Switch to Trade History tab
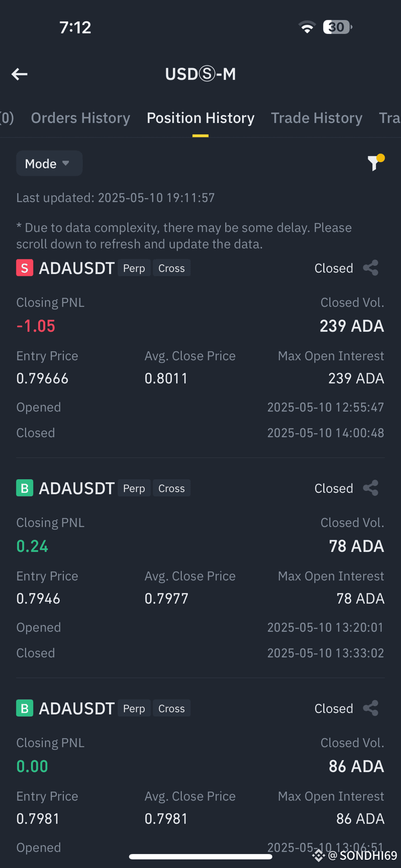 click(317, 118)
